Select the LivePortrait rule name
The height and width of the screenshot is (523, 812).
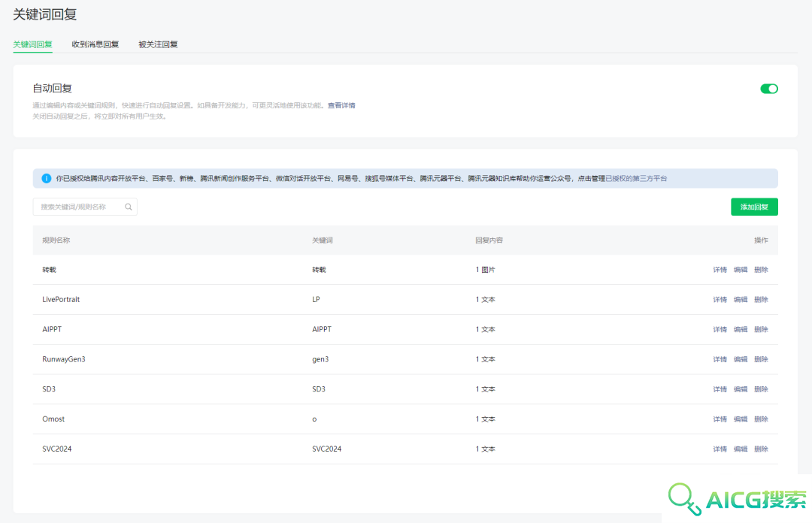pyautogui.click(x=61, y=299)
